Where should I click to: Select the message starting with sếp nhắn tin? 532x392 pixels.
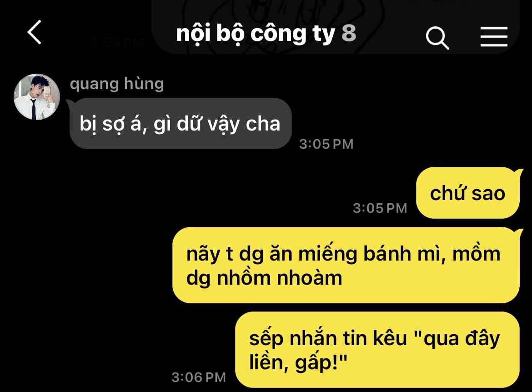point(377,350)
